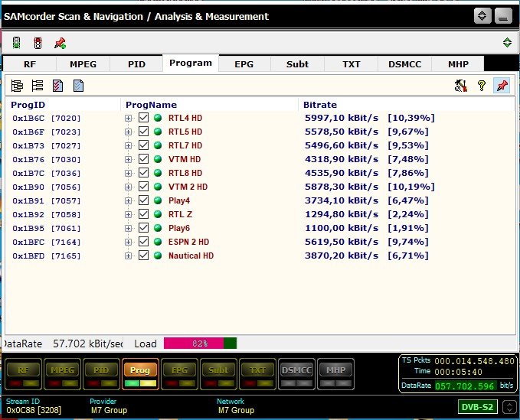Screen dimensions: 520x420
Task: Click the checklist toolbar icon
Action: pos(57,86)
